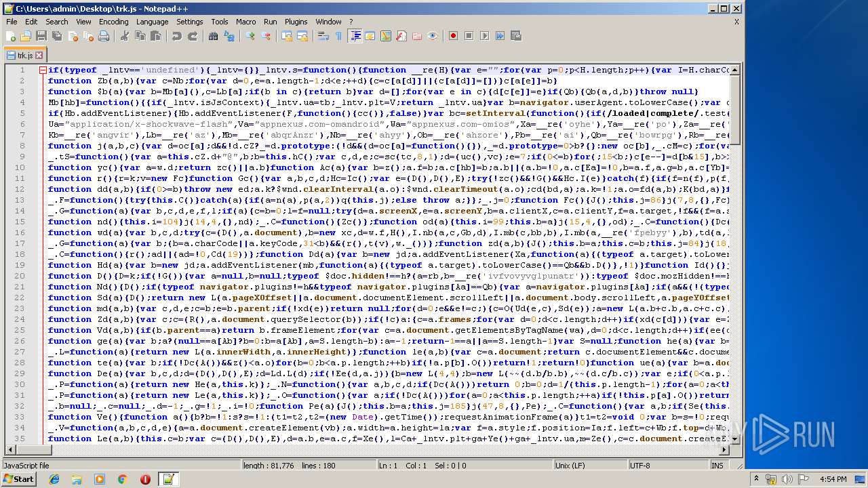The image size is (868, 488).
Task: Close the document with the menu bar X
Action: 736,22
